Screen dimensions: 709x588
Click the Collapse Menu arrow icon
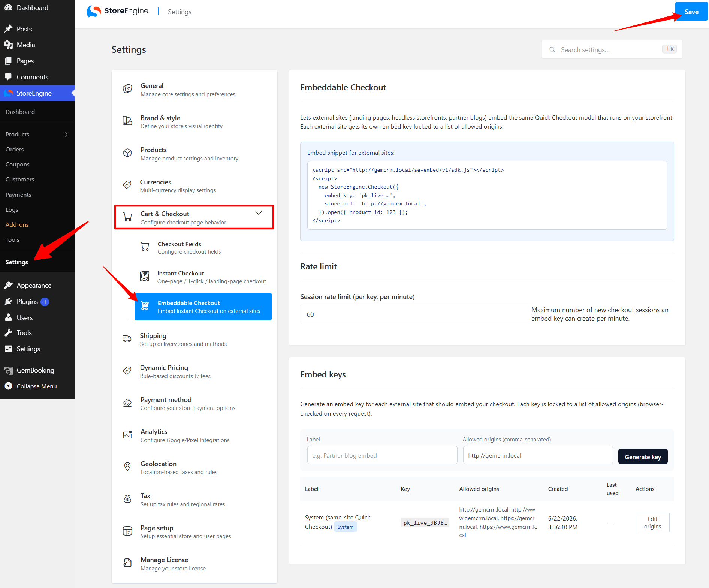8,386
